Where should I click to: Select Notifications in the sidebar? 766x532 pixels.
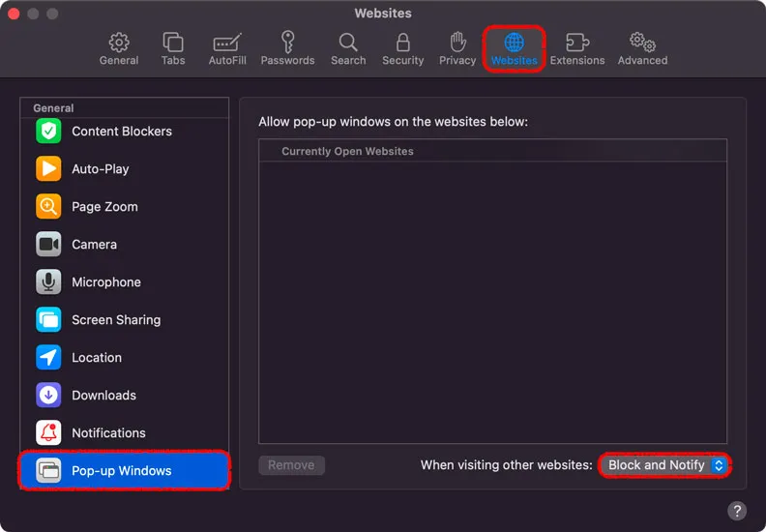point(125,432)
